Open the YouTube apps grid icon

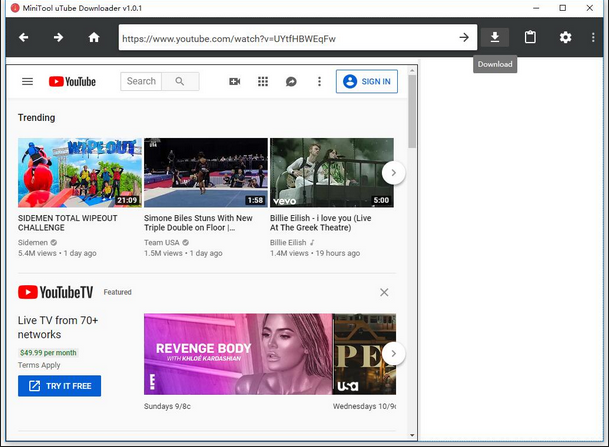[263, 82]
